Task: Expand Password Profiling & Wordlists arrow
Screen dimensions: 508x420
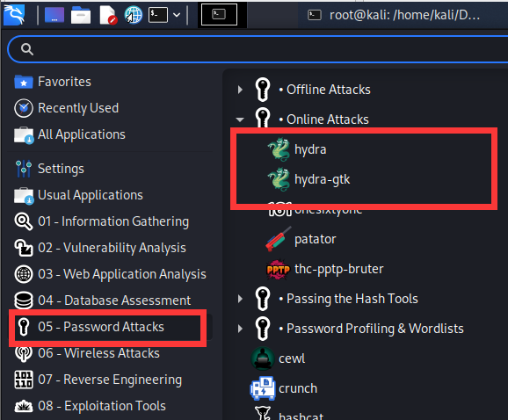Action: 240,329
